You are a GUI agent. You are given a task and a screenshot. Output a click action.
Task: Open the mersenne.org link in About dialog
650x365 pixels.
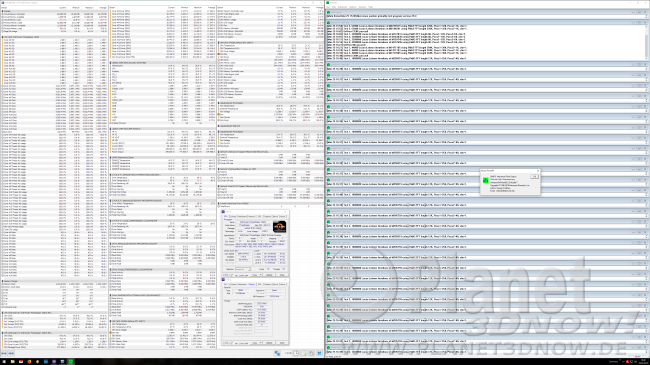[502, 179]
